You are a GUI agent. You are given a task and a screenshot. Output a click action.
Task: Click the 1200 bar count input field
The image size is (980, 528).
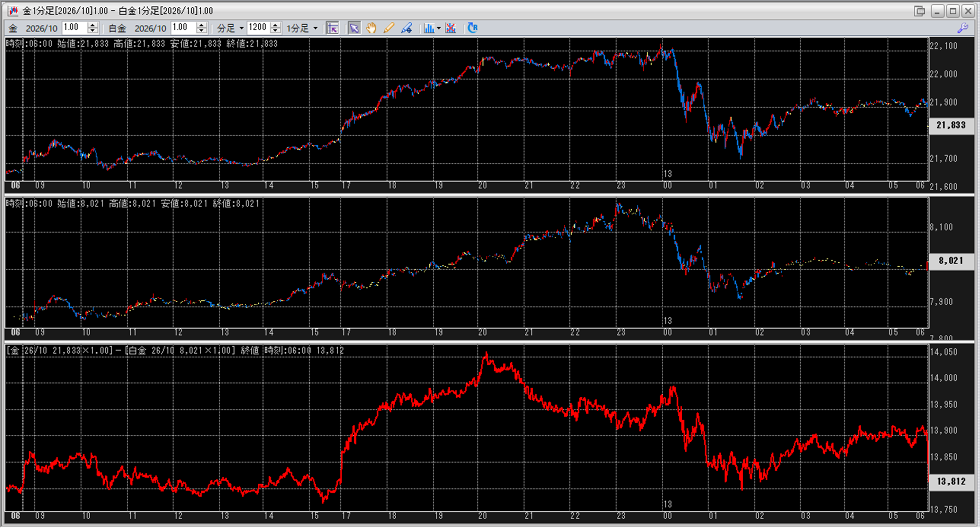[258, 28]
